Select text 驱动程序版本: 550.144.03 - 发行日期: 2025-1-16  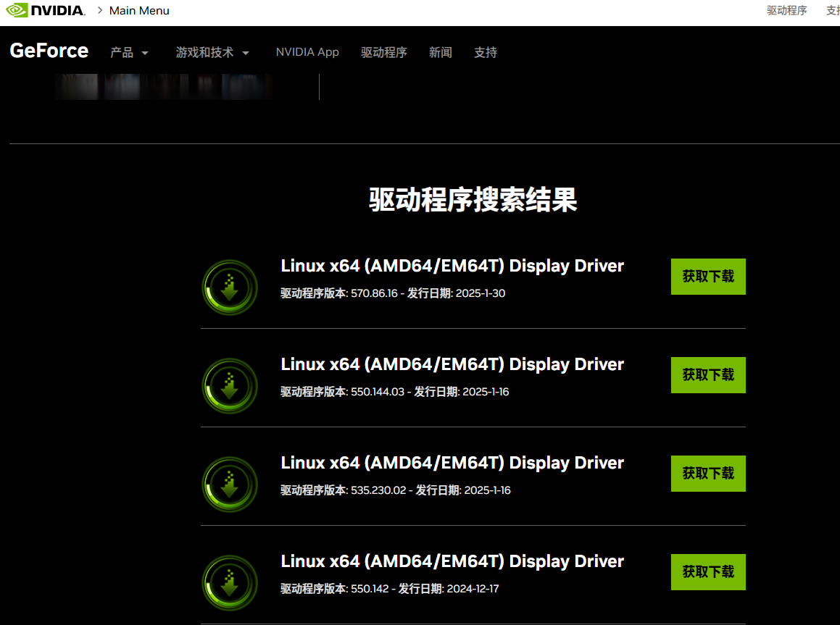click(395, 392)
